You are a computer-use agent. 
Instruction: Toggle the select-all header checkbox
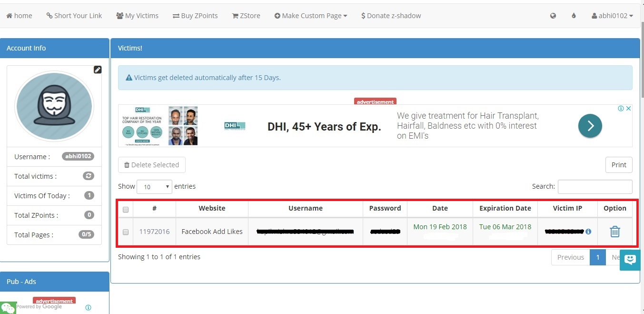pos(126,210)
